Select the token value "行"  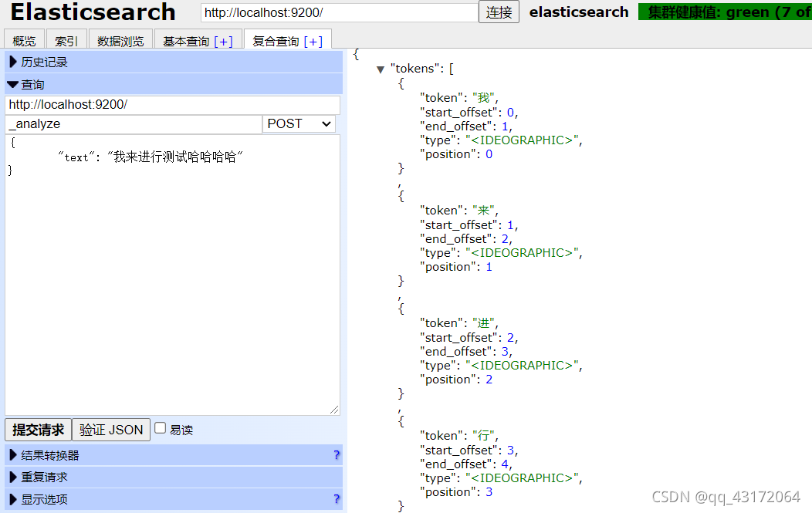coord(484,436)
